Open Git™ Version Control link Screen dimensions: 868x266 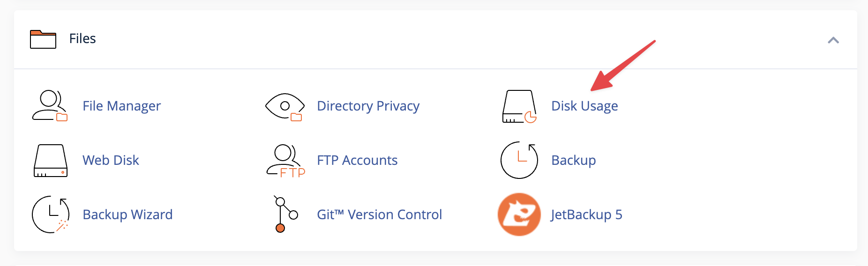click(379, 214)
